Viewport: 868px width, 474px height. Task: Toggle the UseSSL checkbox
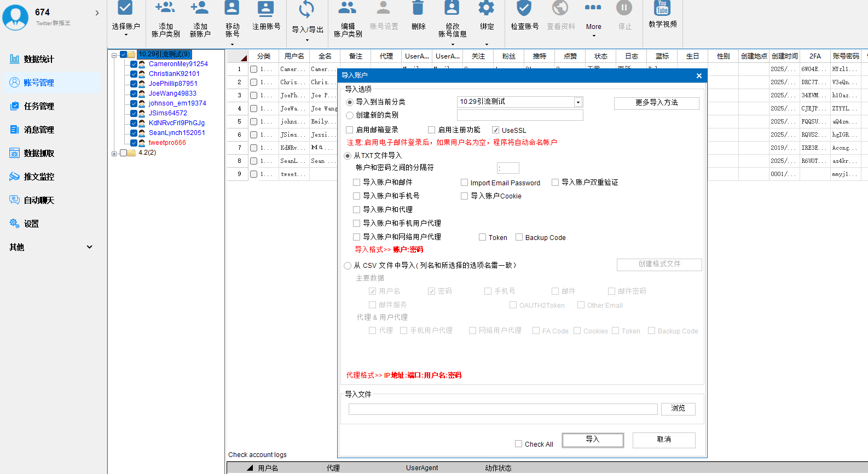(495, 130)
